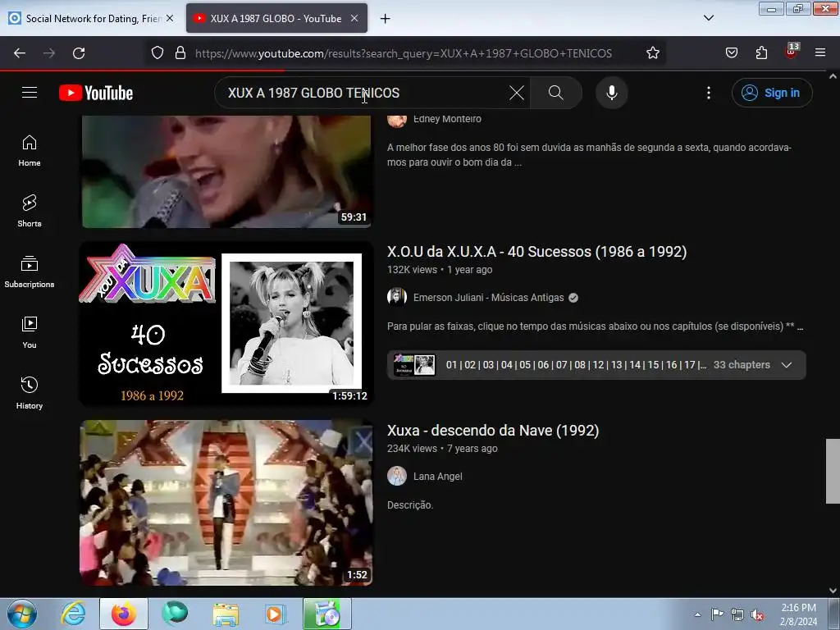Click the Action Center flag icon
840x630 pixels.
tap(717, 614)
